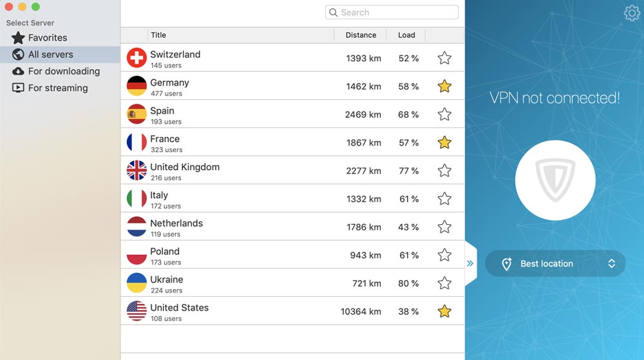This screenshot has width=644, height=360.
Task: Sort servers by the Distance column
Action: [x=360, y=35]
